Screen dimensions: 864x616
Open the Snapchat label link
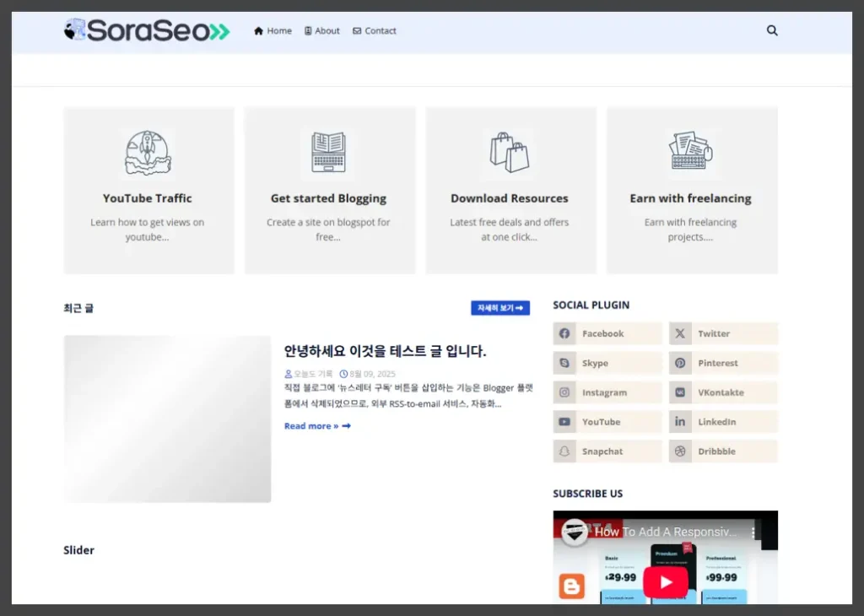602,451
